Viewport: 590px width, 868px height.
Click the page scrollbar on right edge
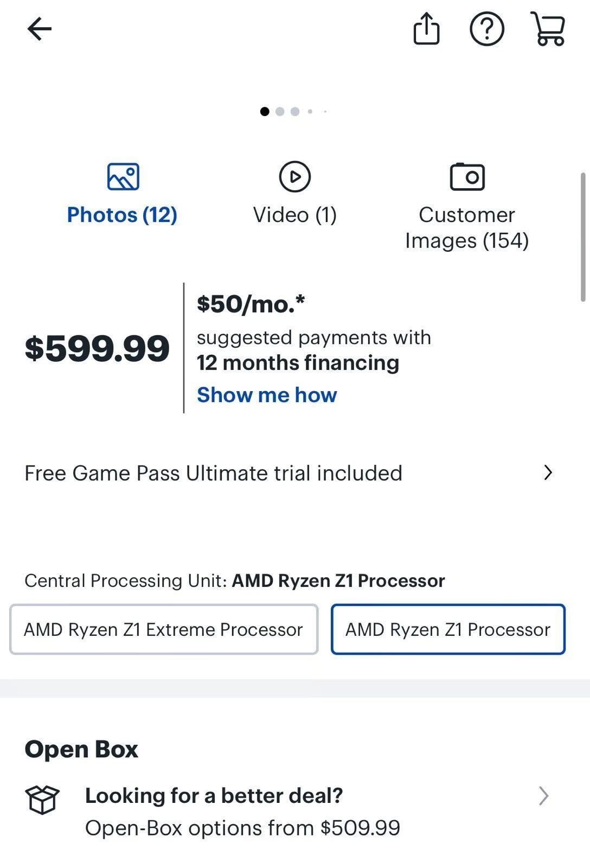pos(583,237)
